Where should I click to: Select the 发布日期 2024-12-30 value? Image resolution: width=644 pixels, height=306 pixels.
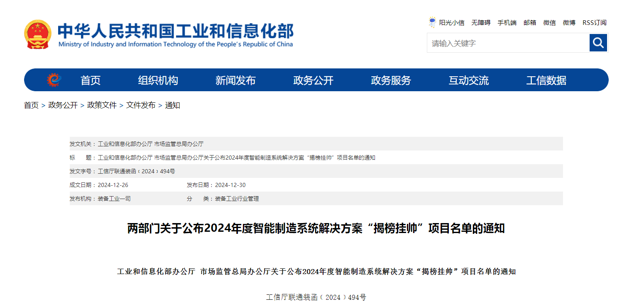click(x=230, y=185)
